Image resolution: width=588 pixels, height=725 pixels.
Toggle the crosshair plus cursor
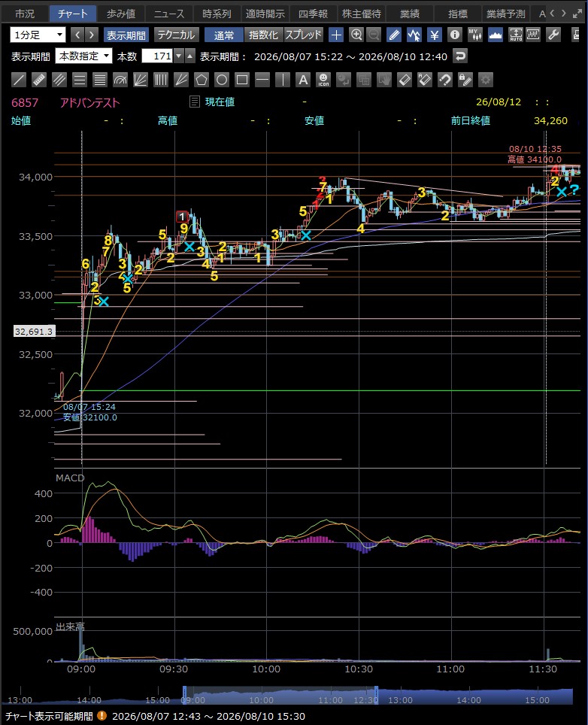pyautogui.click(x=336, y=35)
